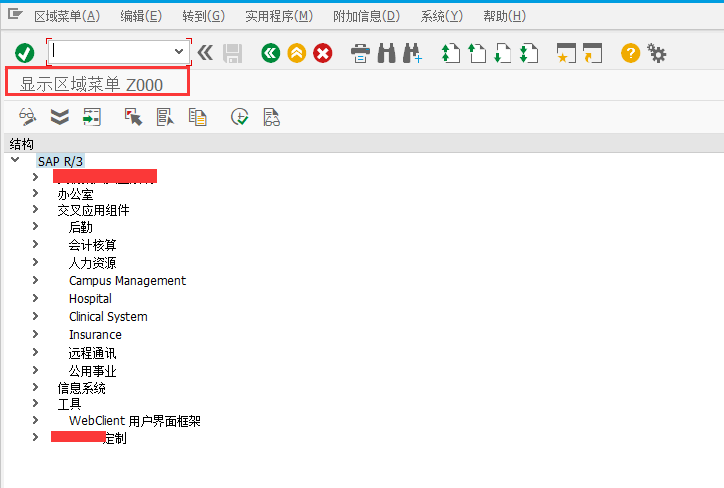Click the clock with checkmark toolbar icon
This screenshot has height=488, width=724.
(240, 117)
